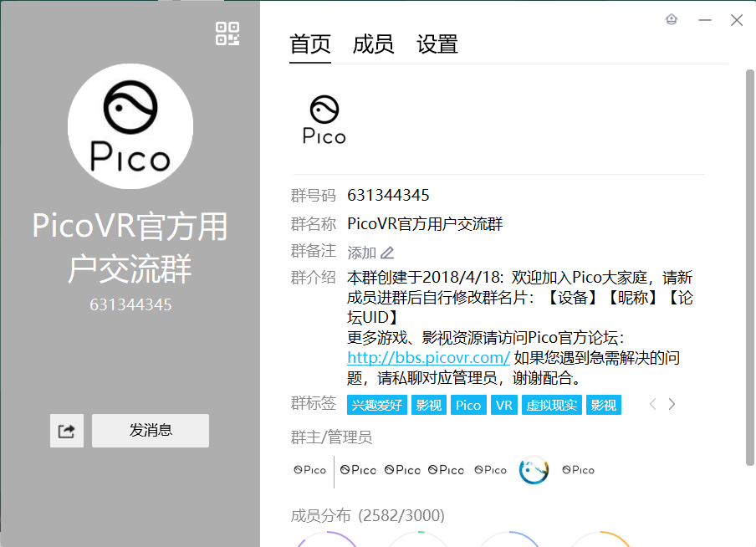Image resolution: width=756 pixels, height=547 pixels.
Task: Click the share group icon button
Action: point(67,430)
